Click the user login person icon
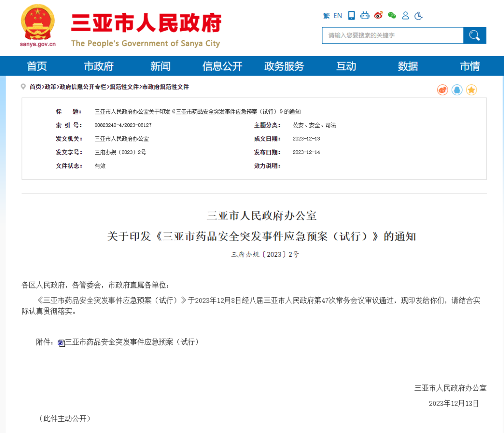This screenshot has width=504, height=433. tap(406, 15)
